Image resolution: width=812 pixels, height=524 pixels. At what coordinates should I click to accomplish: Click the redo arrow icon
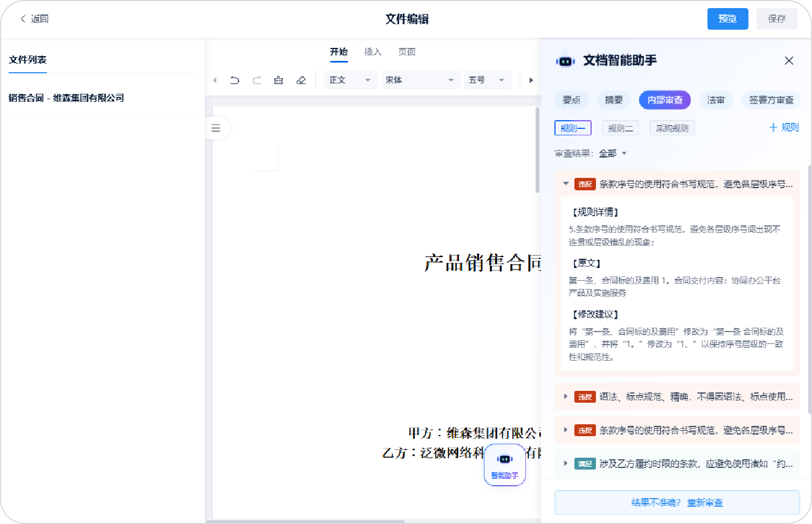click(x=256, y=80)
